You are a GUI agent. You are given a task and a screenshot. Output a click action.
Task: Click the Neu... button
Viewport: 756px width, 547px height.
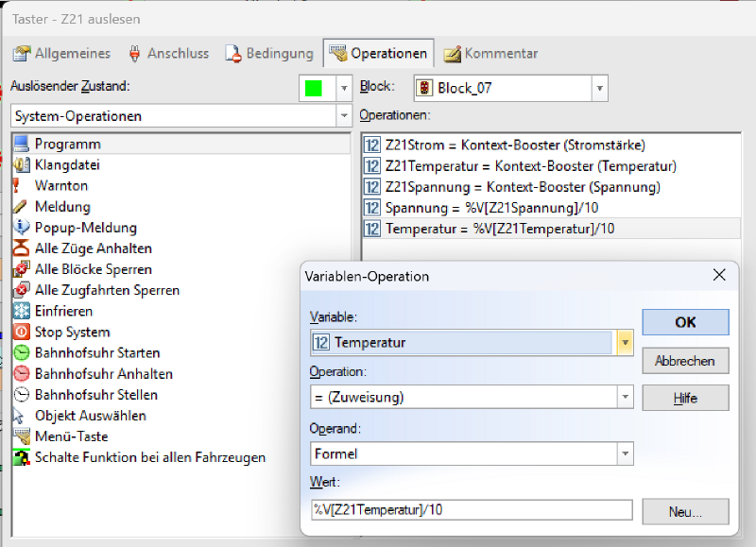click(x=685, y=511)
